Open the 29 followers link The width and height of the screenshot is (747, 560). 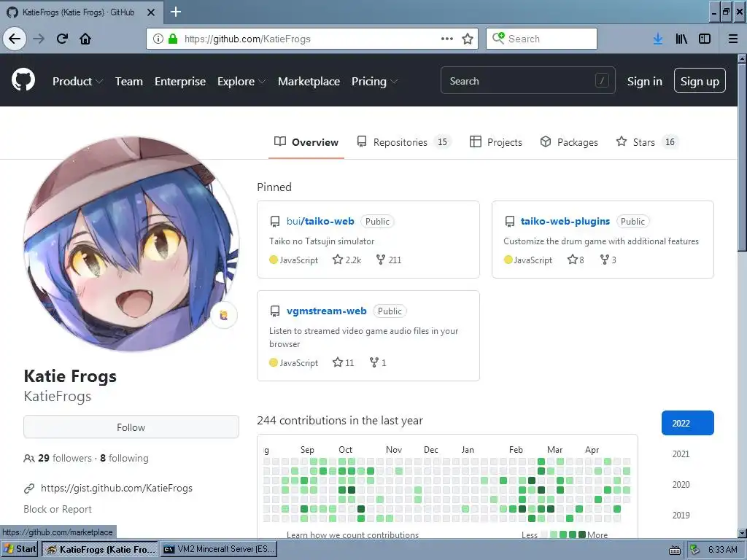(65, 458)
